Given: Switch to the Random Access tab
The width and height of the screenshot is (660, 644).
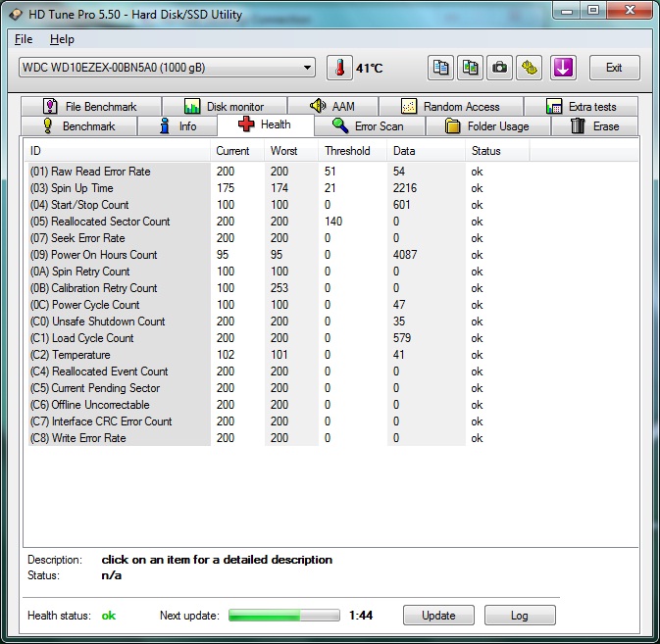Looking at the screenshot, I should point(451,106).
